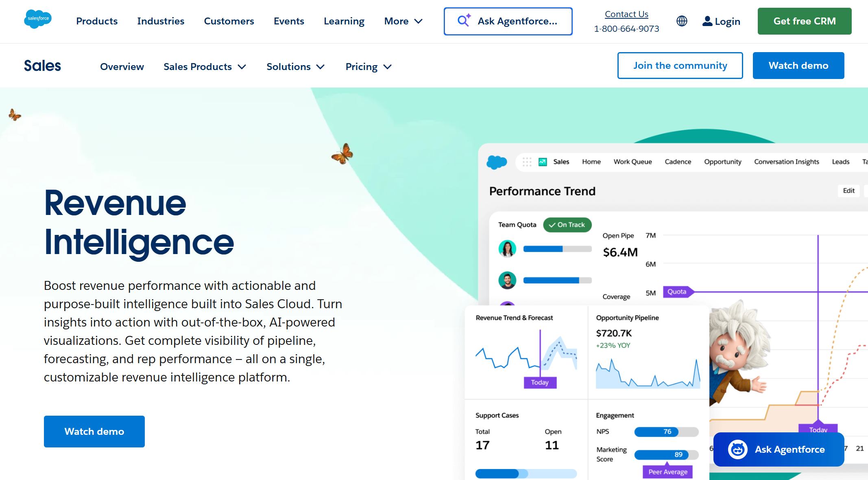Open the Contact Us link

(x=626, y=13)
